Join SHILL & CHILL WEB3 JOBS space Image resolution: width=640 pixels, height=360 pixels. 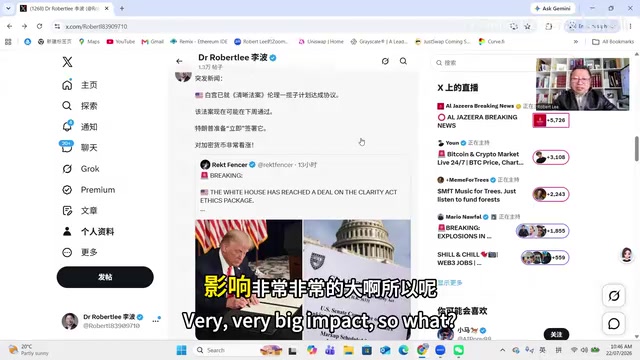coord(545,258)
